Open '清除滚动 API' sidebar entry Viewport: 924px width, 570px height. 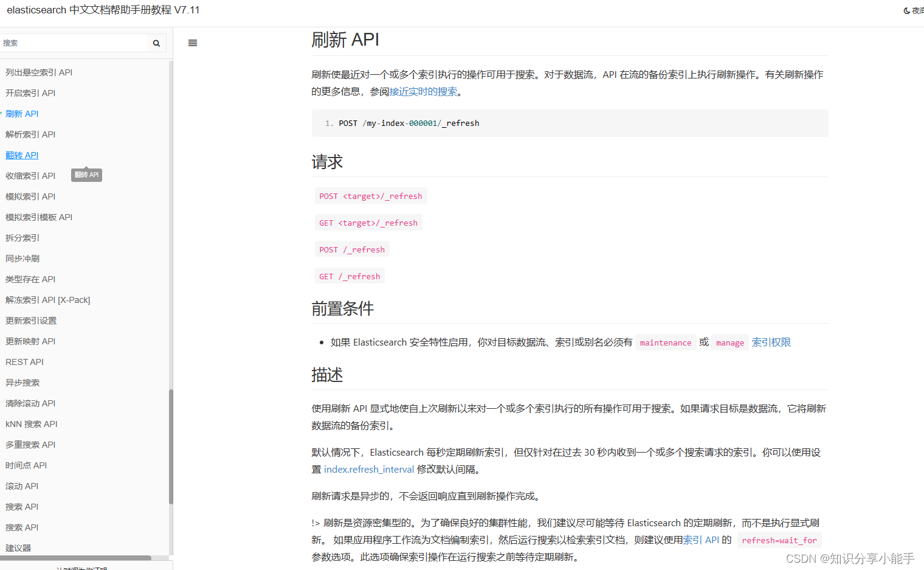pos(30,403)
